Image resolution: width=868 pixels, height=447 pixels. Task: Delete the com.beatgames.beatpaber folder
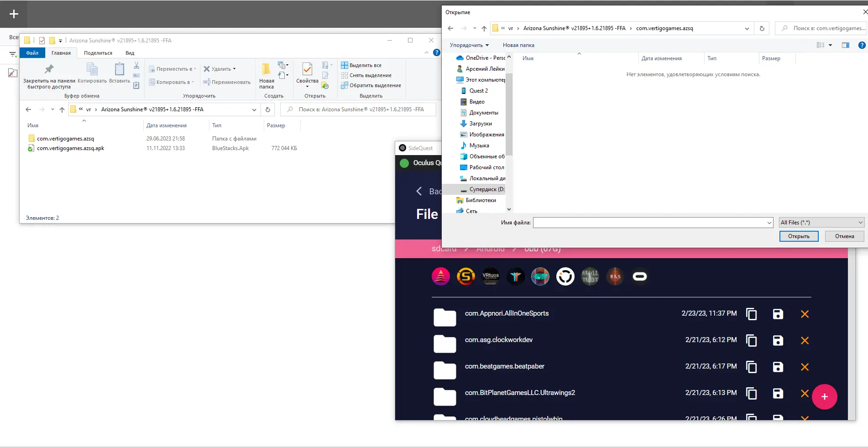pyautogui.click(x=805, y=367)
